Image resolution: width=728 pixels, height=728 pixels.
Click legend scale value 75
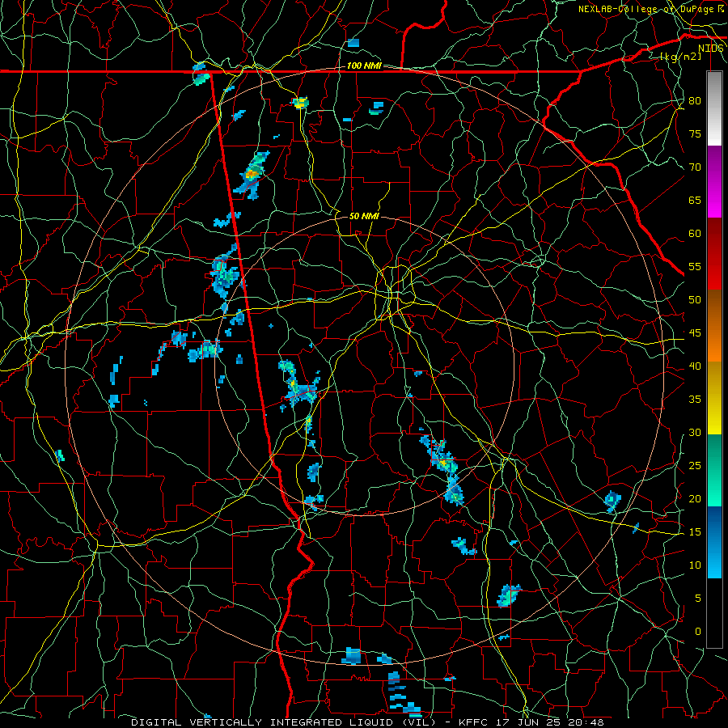point(695,134)
